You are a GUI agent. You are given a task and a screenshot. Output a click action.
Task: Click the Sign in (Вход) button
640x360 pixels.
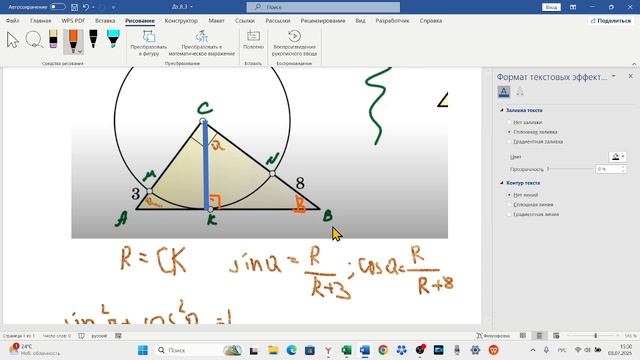coord(551,7)
